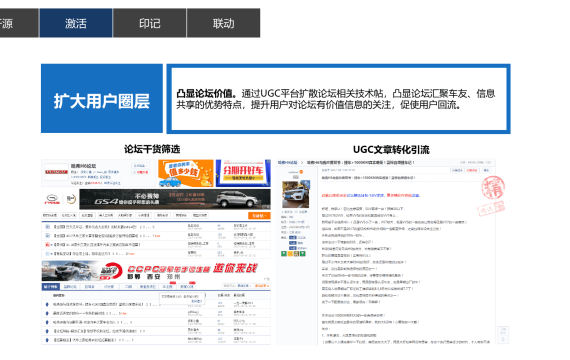Click the 凸显论坛价值 description text box
This screenshot has height=360, width=570.
[x=338, y=99]
